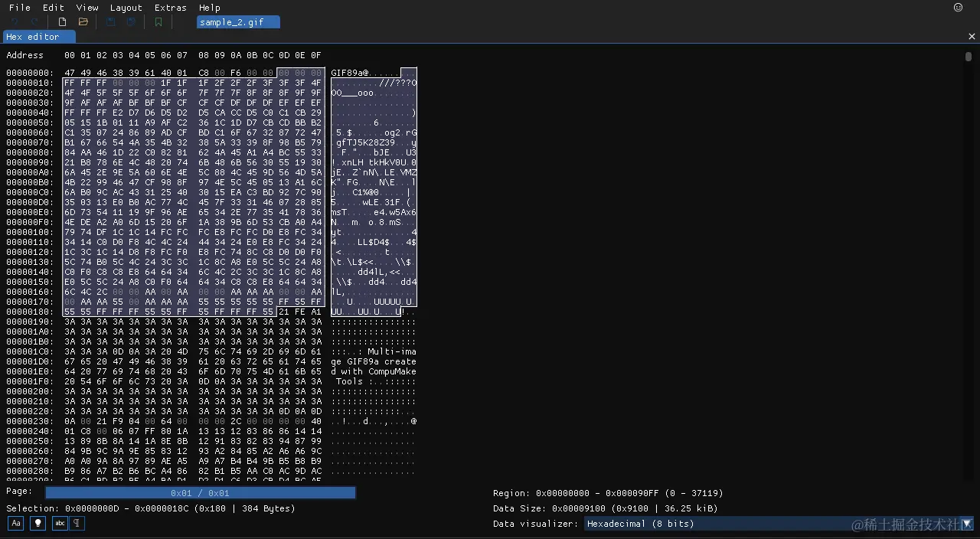Toggle the ASCII column abc button

click(x=59, y=523)
